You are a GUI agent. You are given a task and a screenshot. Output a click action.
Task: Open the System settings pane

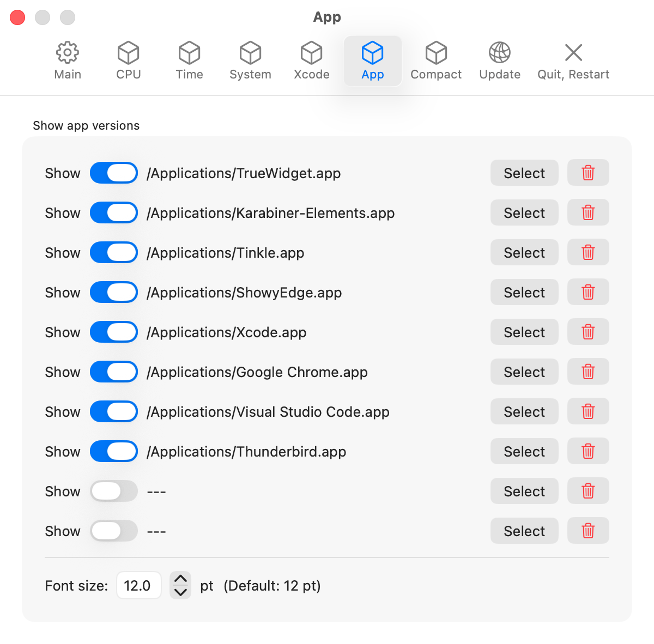pos(250,60)
